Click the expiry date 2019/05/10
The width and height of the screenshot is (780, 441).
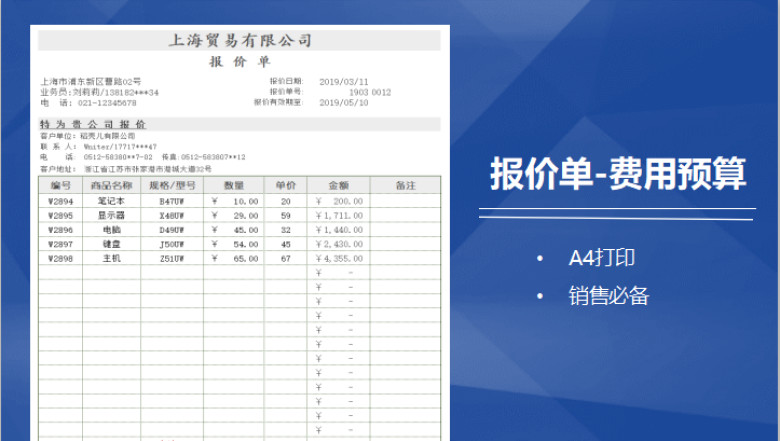point(344,103)
